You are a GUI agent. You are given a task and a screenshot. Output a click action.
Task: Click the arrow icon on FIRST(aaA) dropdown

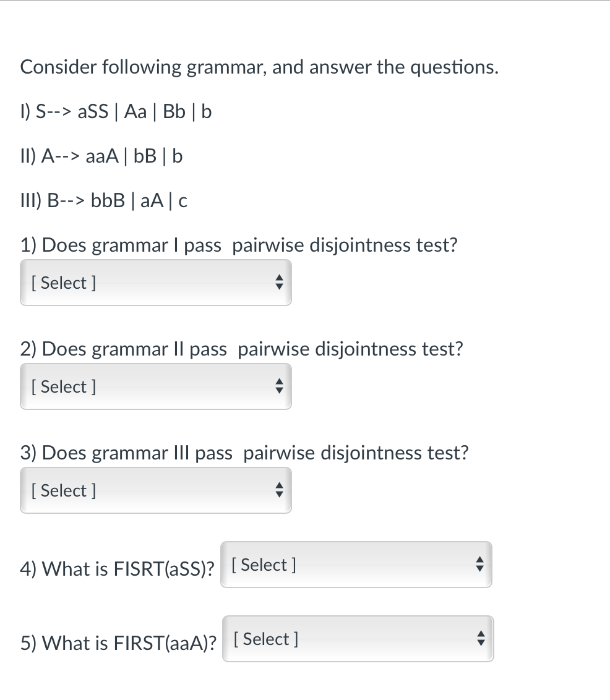click(x=482, y=639)
